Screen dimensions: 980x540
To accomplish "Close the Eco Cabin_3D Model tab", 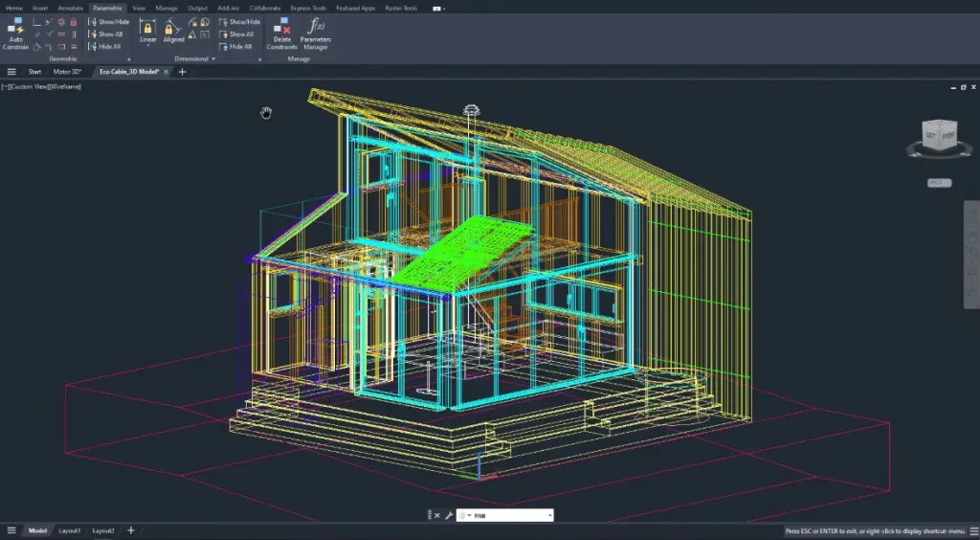I will click(166, 72).
